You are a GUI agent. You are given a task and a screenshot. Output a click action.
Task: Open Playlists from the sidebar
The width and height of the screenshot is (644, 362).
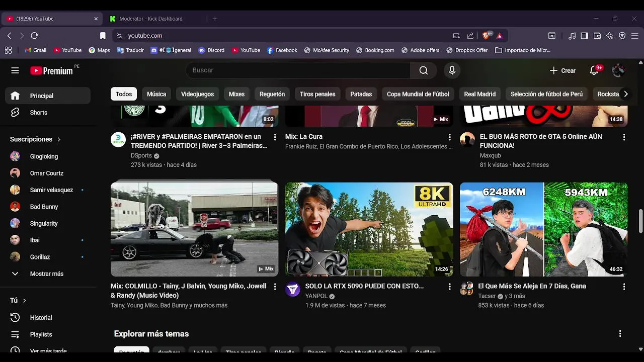[x=48, y=334]
